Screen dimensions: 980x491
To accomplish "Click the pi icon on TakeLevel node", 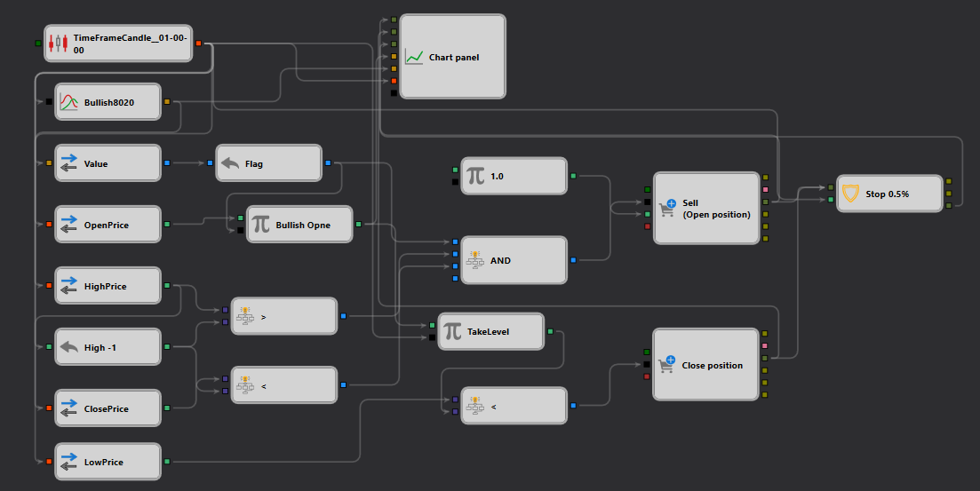I will pos(452,331).
